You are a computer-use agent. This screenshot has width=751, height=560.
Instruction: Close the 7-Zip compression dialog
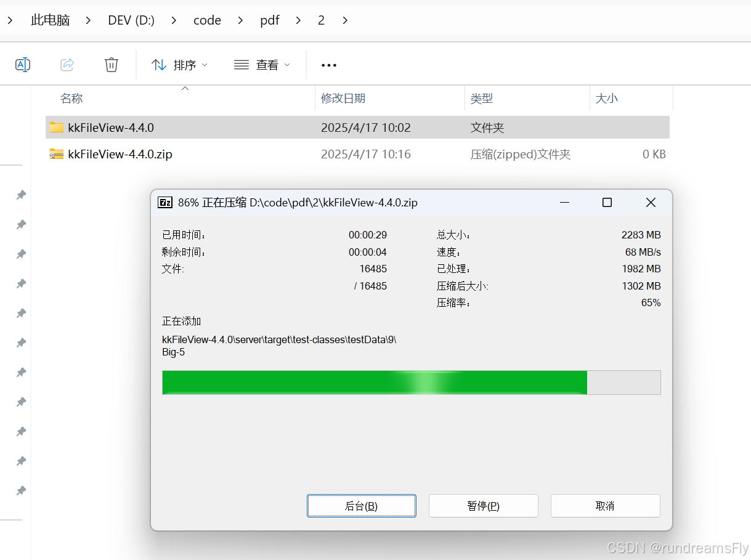click(651, 202)
